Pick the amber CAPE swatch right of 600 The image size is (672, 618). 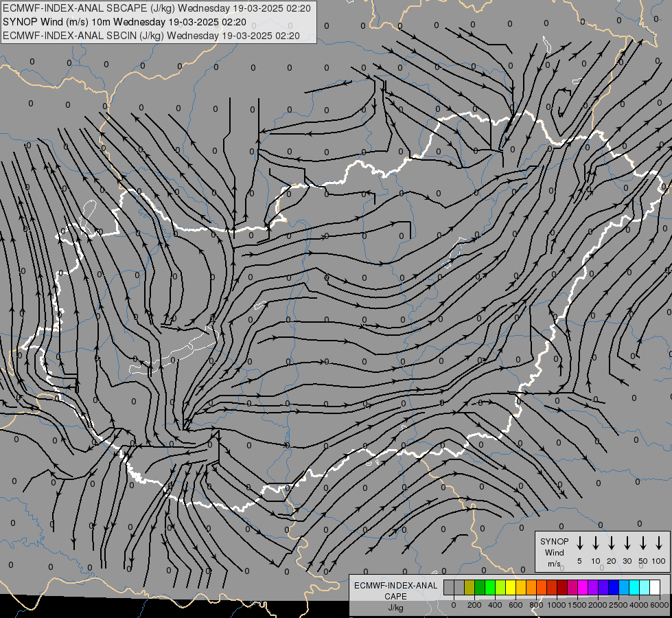tap(521, 587)
